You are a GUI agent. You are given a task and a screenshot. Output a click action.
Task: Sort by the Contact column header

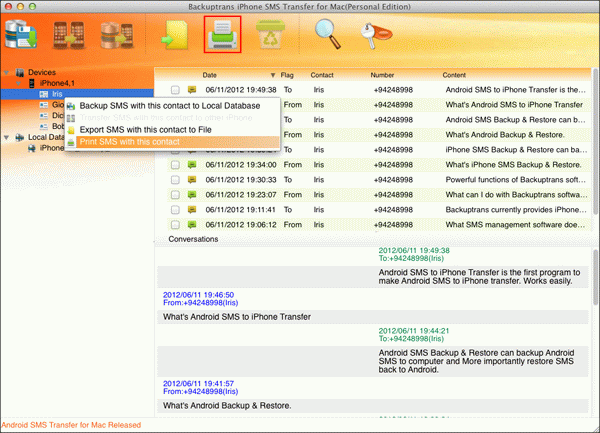tap(322, 75)
